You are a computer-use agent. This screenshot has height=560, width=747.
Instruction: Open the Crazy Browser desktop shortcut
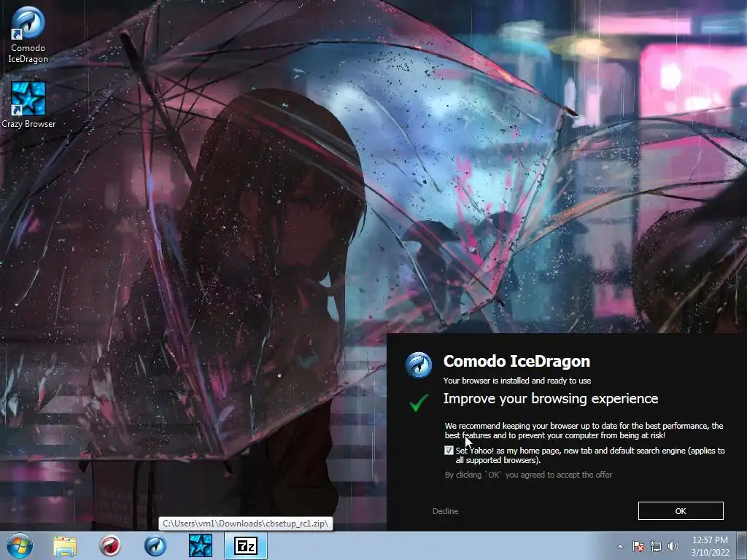(28, 105)
